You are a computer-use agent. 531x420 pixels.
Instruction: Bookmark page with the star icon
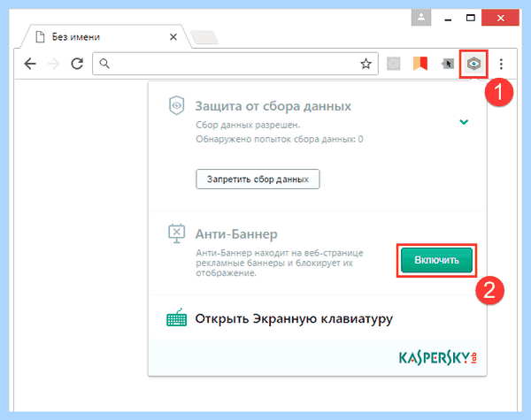click(366, 64)
